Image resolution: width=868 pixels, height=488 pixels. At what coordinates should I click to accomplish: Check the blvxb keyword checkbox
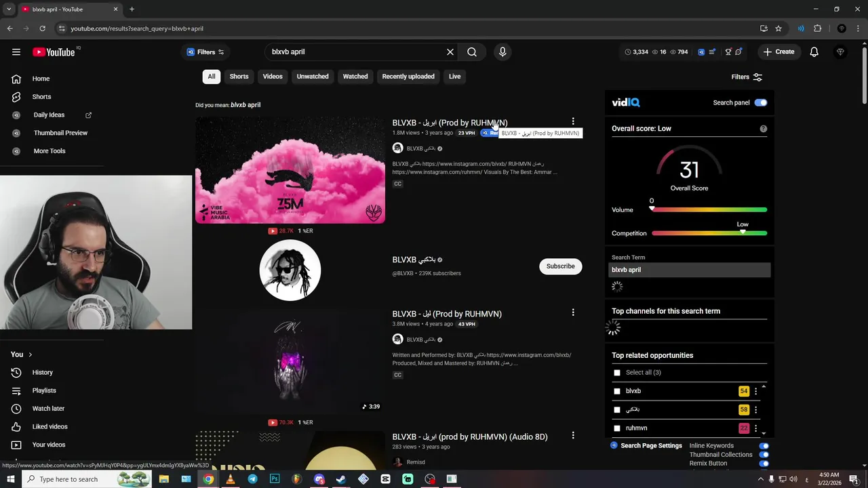617,391
